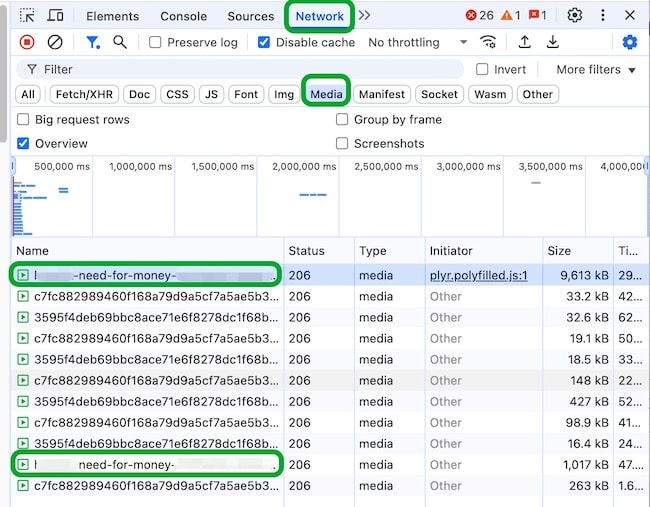Expand the More filters dropdown
Screen dimensions: 650x507
(x=596, y=69)
